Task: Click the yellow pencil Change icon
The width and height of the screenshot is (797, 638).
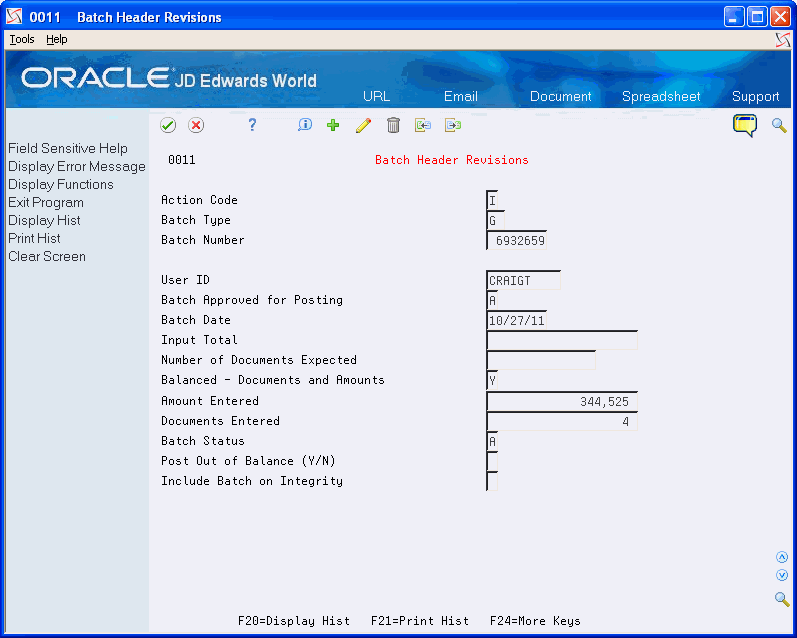Action: click(363, 125)
